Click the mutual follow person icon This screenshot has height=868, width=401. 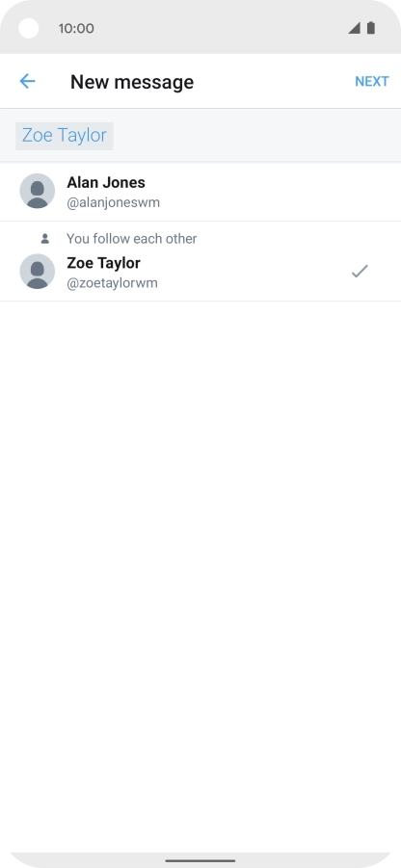(45, 239)
